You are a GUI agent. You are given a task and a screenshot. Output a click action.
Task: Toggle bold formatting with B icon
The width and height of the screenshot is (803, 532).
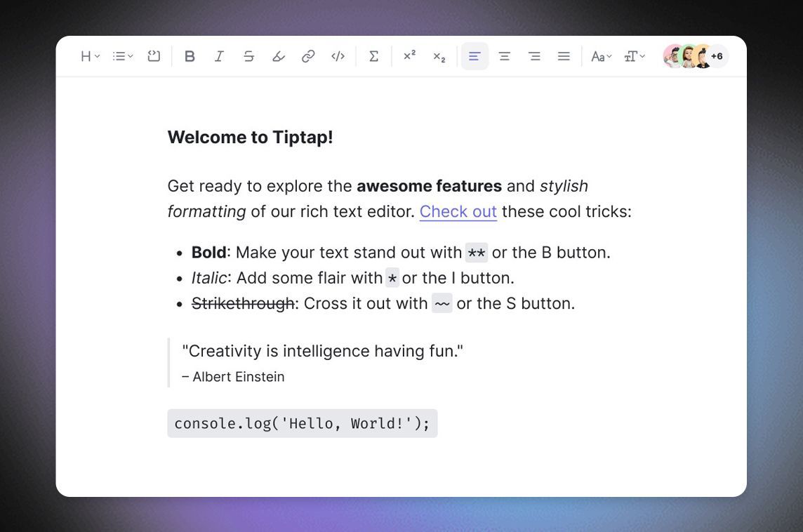(190, 56)
